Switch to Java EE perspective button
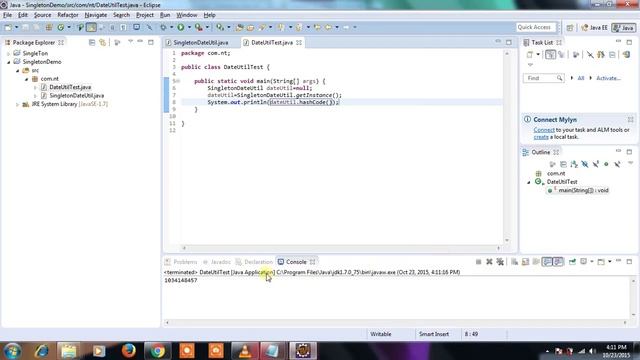Image resolution: width=640 pixels, height=360 pixels. click(595, 28)
